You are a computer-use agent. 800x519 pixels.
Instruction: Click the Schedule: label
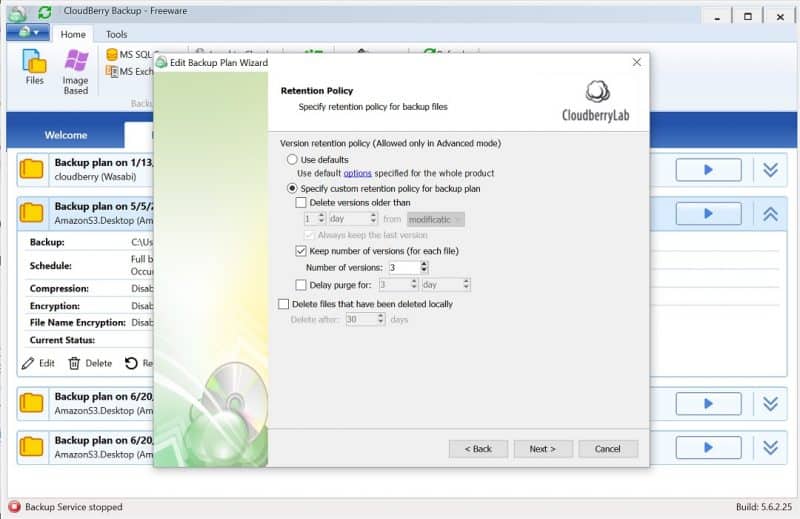click(51, 266)
